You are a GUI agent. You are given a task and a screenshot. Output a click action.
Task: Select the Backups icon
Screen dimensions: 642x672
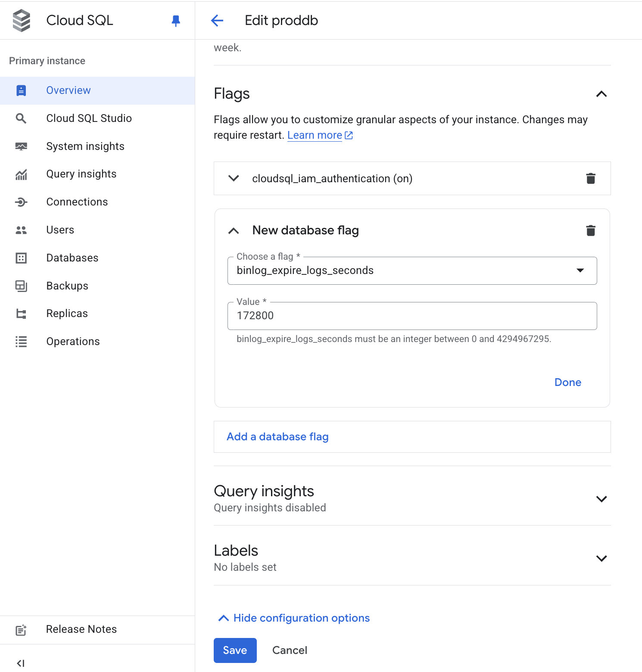[21, 286]
